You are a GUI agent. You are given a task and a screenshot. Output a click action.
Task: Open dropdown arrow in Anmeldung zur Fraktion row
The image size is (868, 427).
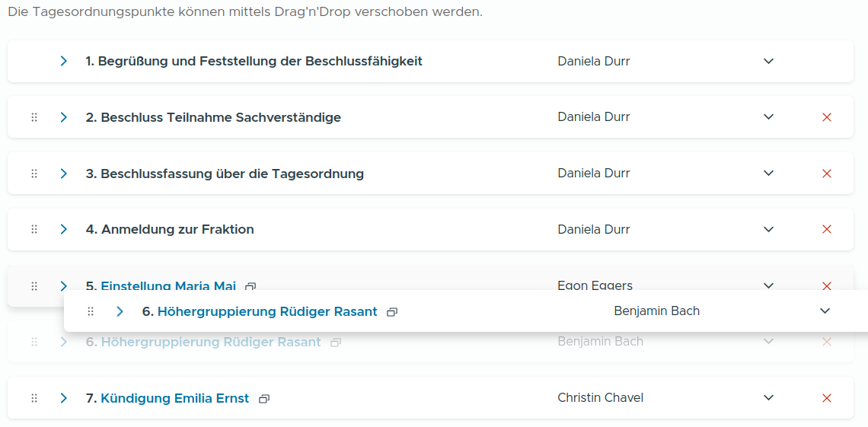click(x=768, y=229)
